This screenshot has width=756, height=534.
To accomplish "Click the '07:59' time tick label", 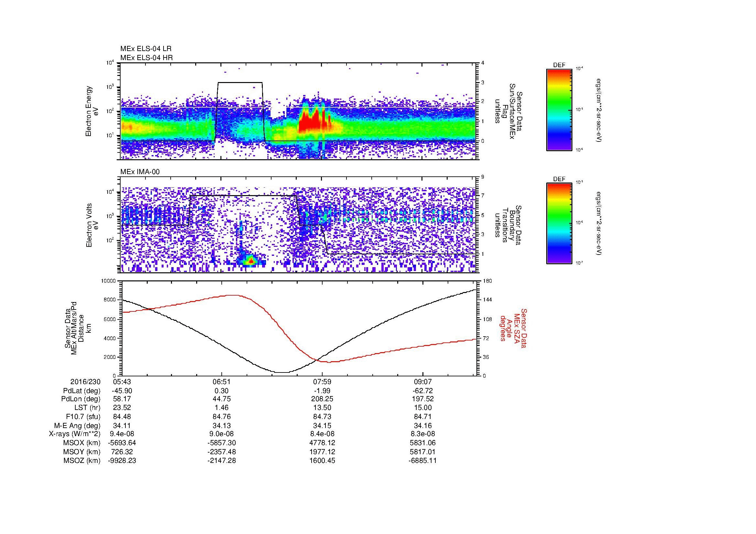I will pos(322,382).
